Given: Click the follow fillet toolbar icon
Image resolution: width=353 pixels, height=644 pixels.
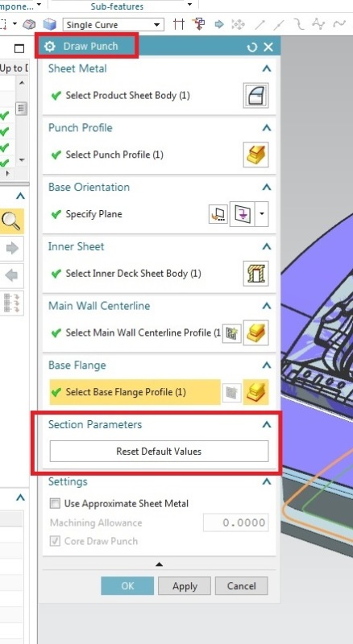Looking at the screenshot, I should point(200,24).
